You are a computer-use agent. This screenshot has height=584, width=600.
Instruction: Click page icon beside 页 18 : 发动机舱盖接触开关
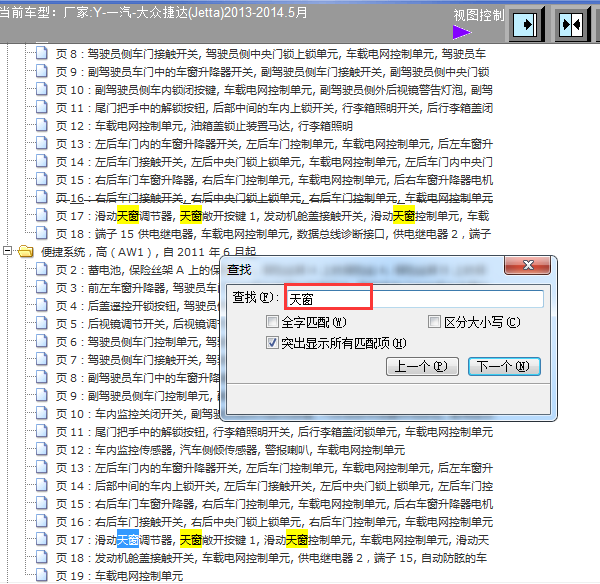42,557
